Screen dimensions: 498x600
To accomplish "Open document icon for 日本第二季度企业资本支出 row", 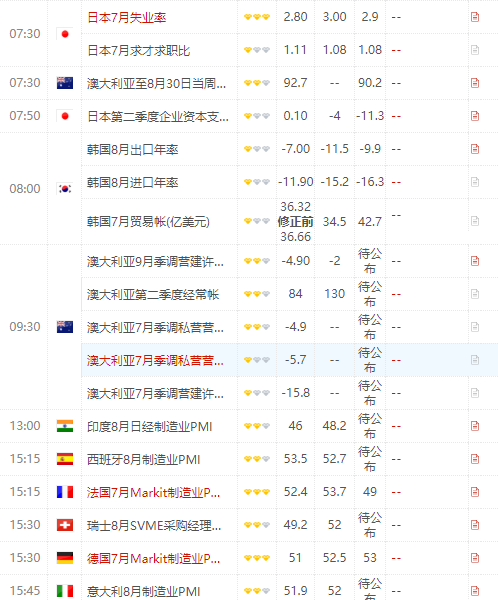I will pos(475,116).
